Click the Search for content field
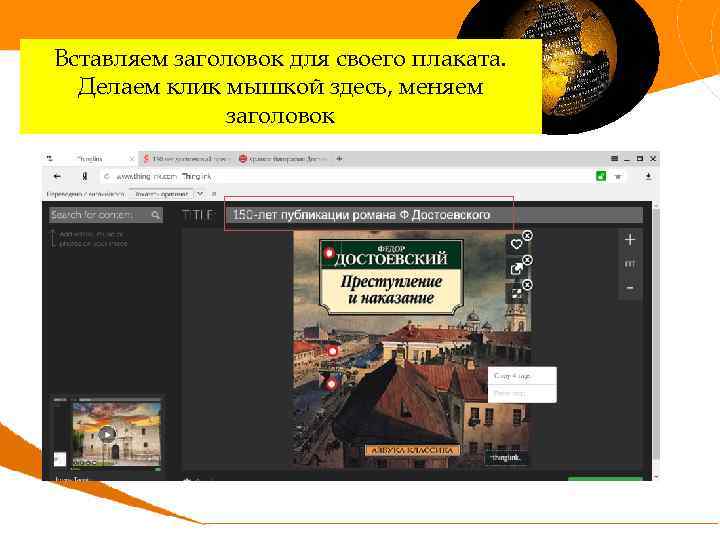This screenshot has width=720, height=540. pyautogui.click(x=106, y=215)
